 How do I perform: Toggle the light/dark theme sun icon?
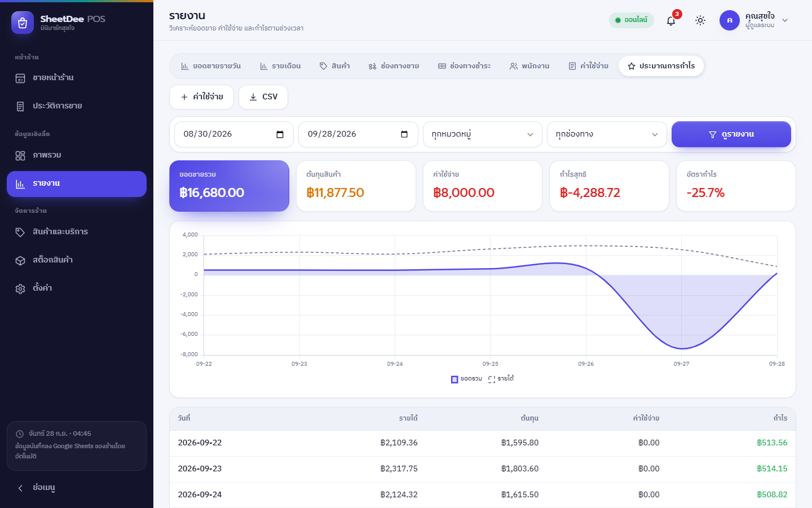coord(700,20)
